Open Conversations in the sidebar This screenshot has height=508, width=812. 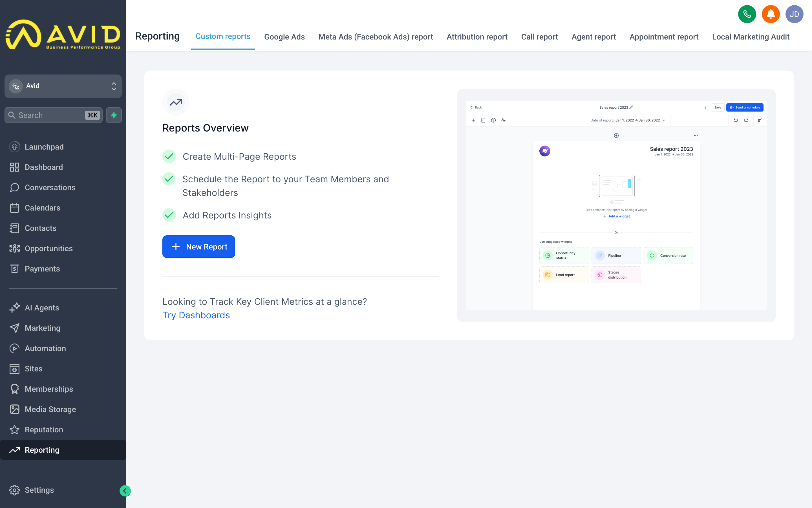[x=63, y=187]
